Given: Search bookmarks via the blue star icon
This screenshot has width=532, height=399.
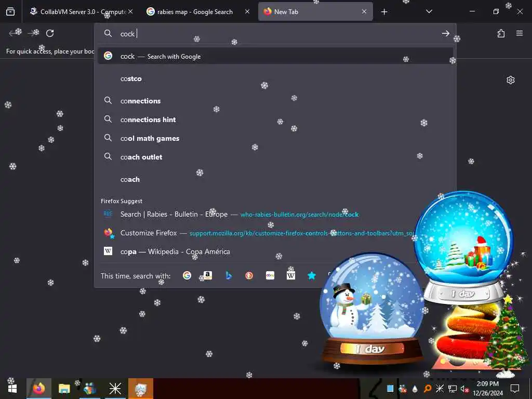Looking at the screenshot, I should tap(312, 275).
